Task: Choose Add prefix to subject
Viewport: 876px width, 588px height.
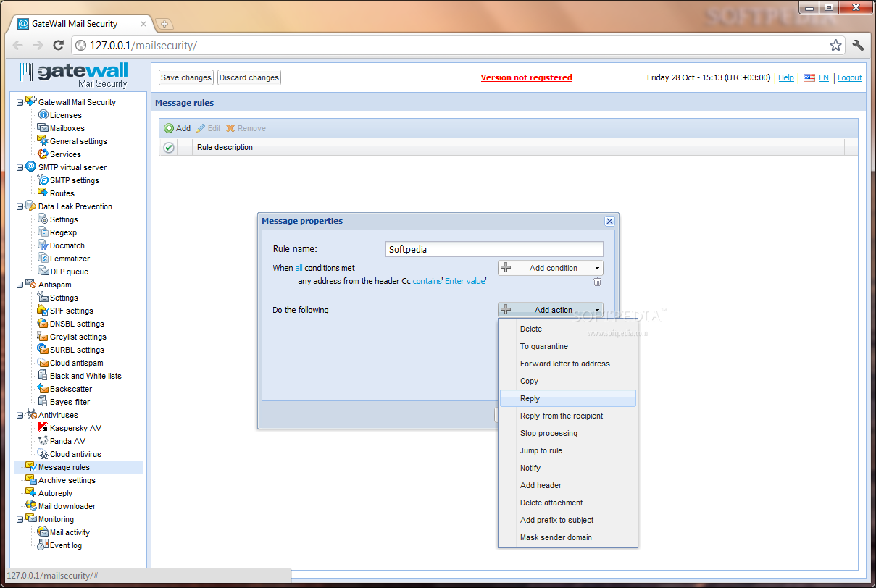Action: pos(567,520)
